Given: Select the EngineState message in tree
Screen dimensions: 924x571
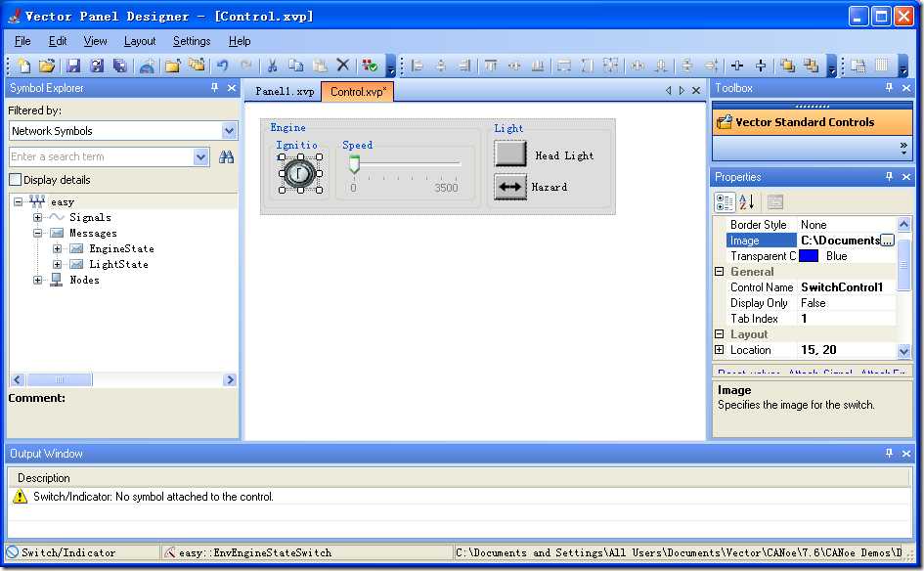Looking at the screenshot, I should [121, 248].
